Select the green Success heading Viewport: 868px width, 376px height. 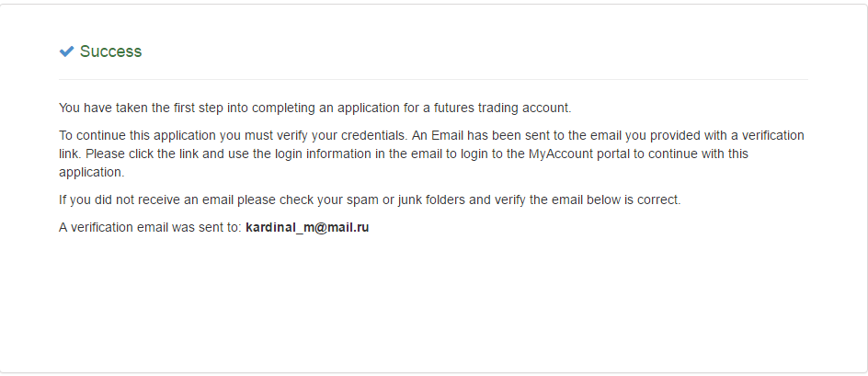tap(110, 51)
